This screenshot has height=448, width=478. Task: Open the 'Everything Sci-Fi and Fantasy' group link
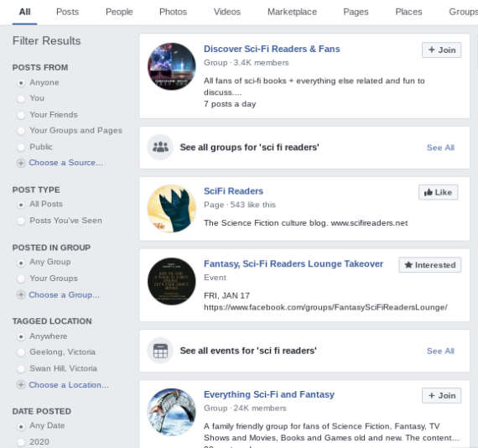click(x=269, y=394)
